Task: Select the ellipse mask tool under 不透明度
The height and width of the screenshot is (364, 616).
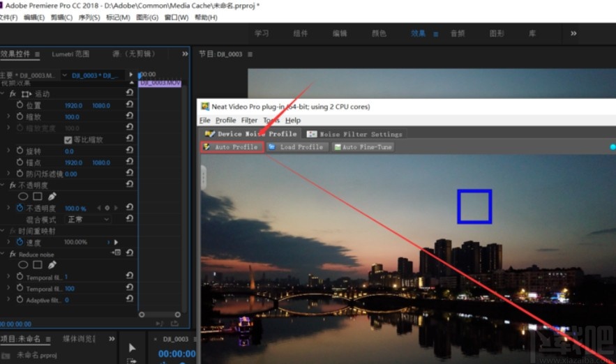Action: [x=23, y=197]
